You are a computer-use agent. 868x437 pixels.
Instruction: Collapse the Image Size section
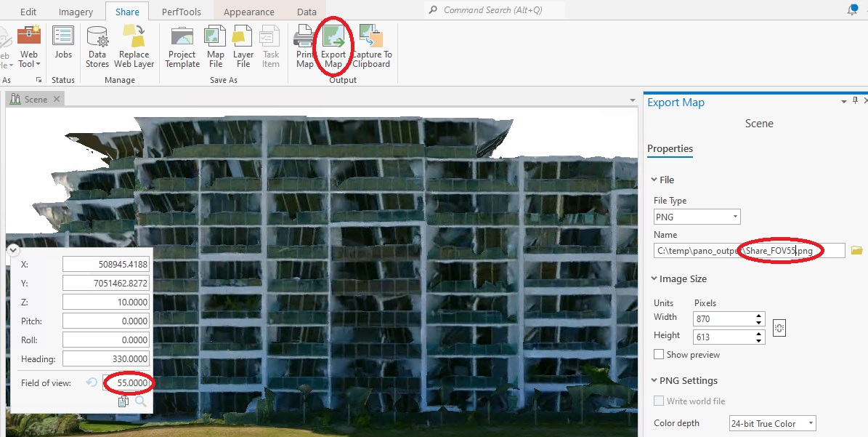coord(654,279)
